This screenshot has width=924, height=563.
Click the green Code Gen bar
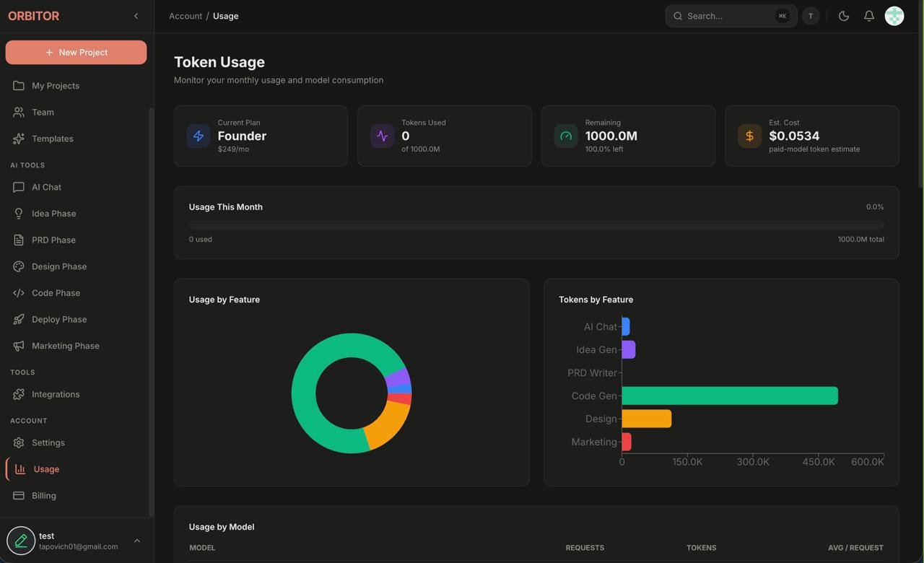tap(729, 396)
